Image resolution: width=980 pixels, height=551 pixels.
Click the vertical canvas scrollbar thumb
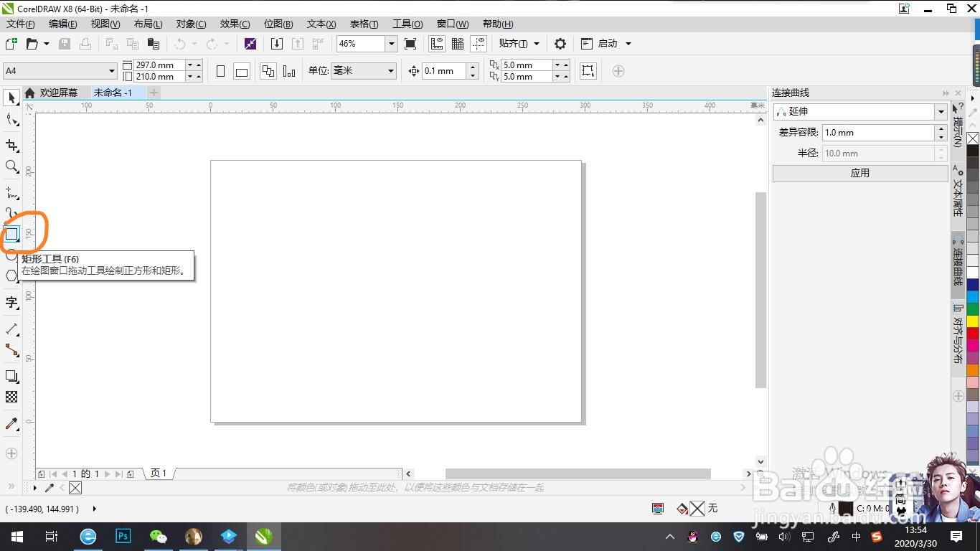[761, 290]
